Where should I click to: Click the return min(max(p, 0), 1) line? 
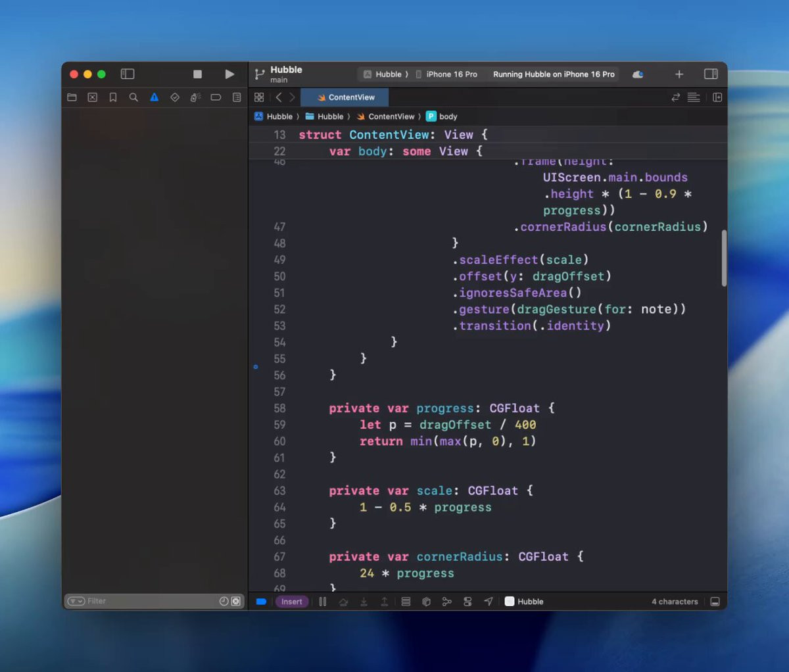448,441
